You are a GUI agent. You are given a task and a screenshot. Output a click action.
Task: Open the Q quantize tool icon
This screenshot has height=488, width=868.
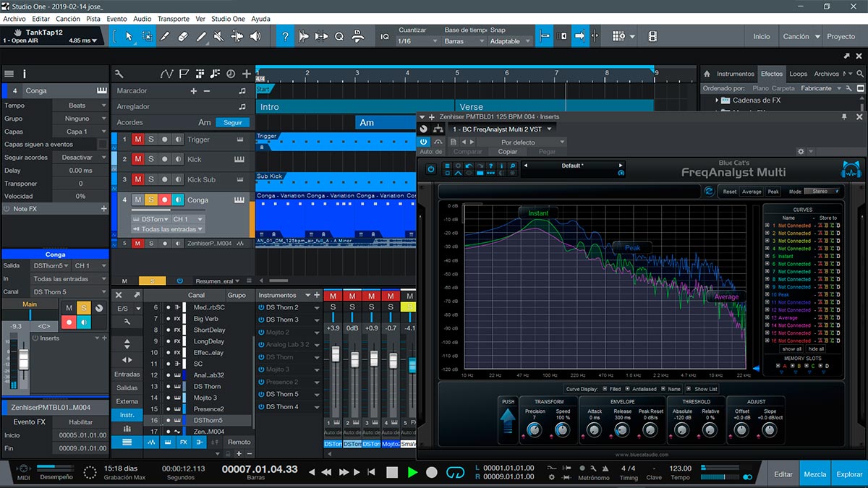click(x=339, y=35)
